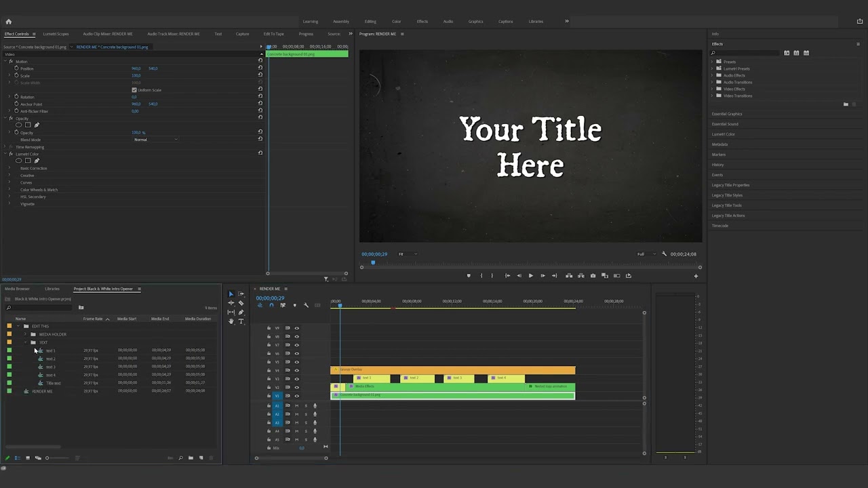This screenshot has height=488, width=868.
Task: Click Mark Out button
Action: pyautogui.click(x=492, y=276)
